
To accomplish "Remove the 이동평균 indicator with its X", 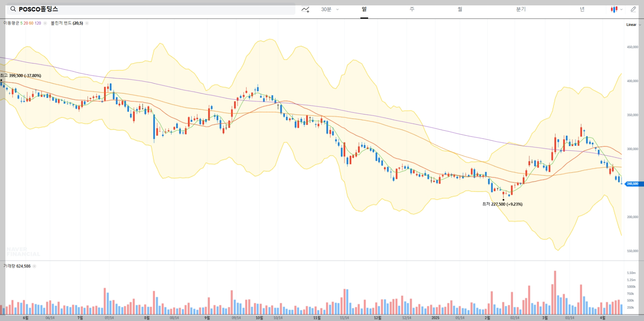I will click(45, 23).
